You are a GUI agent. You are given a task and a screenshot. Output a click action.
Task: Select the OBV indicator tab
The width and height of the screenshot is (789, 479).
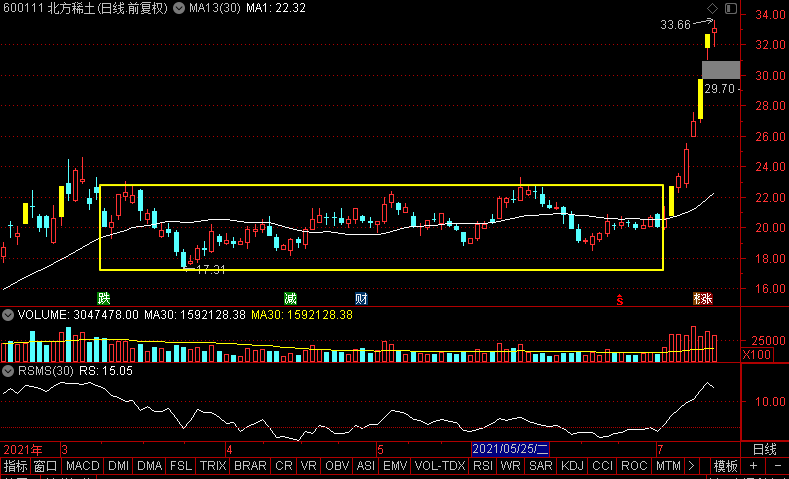click(336, 465)
